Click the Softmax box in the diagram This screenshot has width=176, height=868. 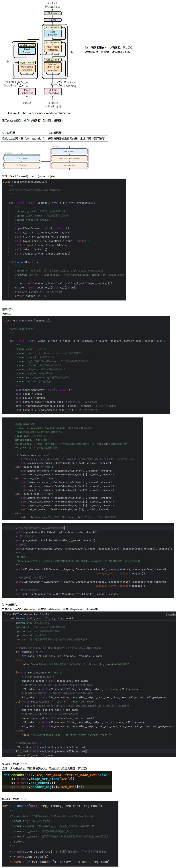coord(53,13)
